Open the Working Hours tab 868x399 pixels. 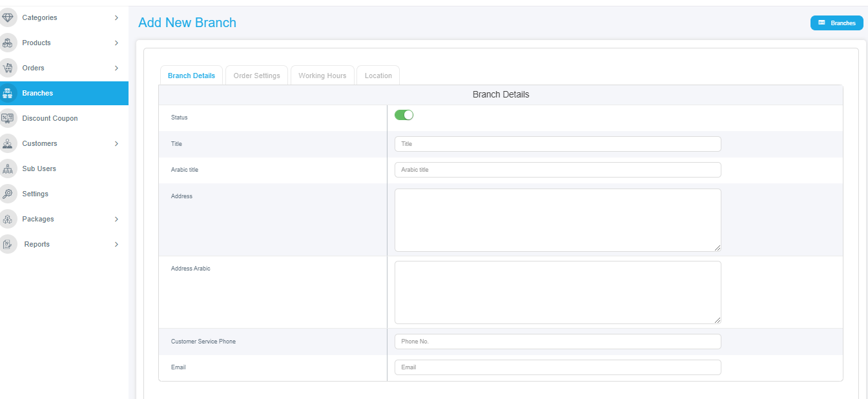click(322, 76)
